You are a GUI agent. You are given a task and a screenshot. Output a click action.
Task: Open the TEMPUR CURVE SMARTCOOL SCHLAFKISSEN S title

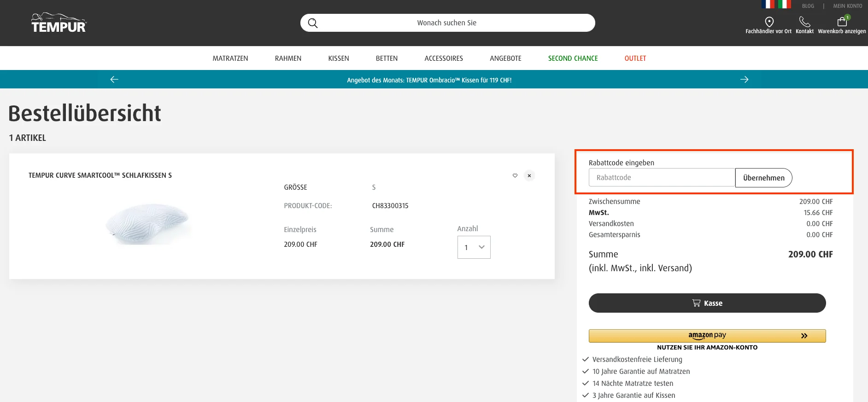click(100, 175)
